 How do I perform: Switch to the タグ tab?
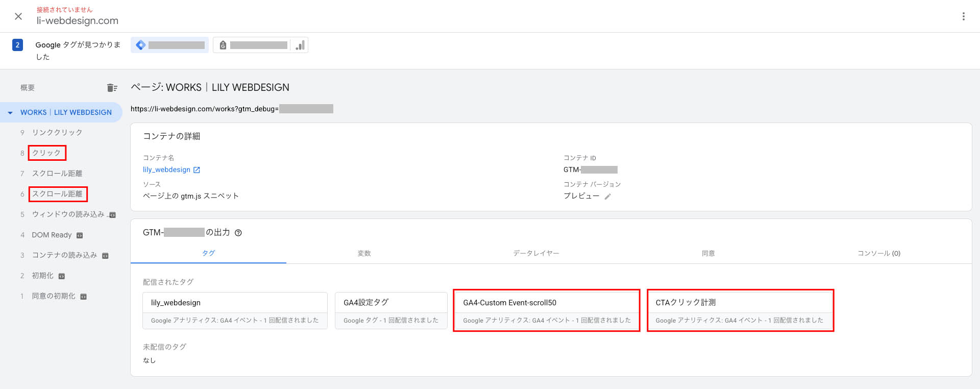point(208,253)
